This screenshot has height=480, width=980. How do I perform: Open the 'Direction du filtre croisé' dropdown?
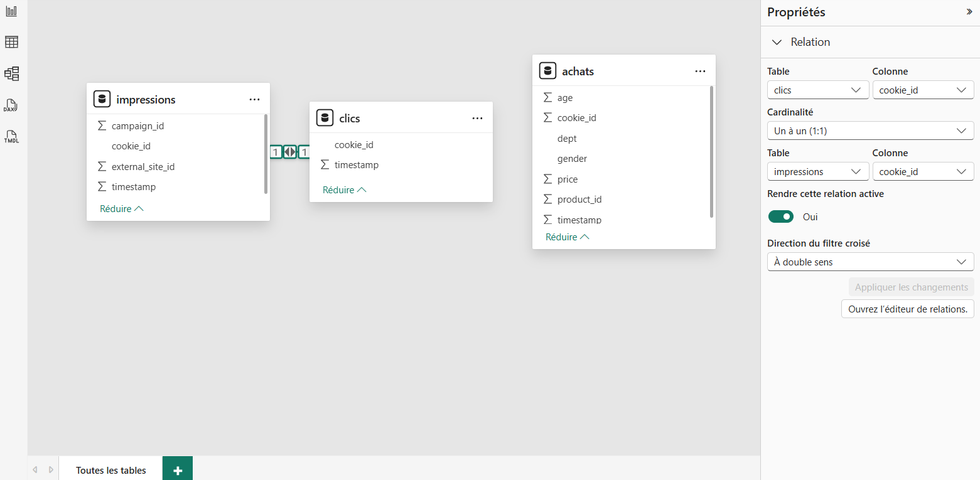(870, 262)
